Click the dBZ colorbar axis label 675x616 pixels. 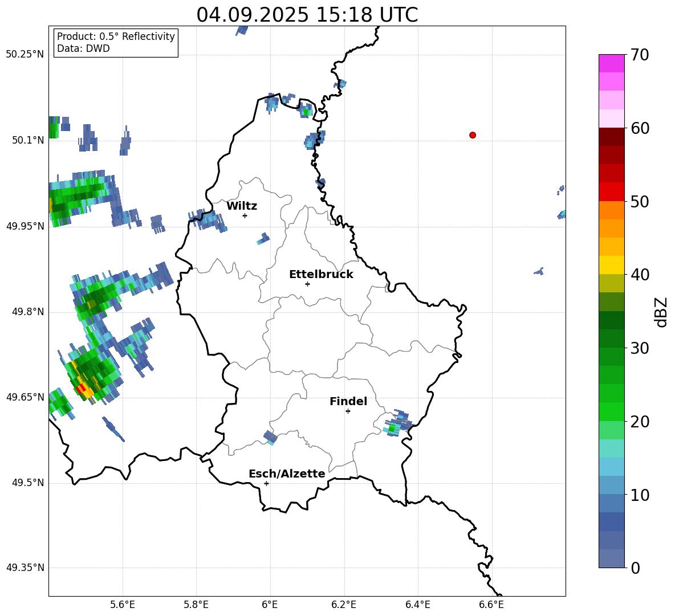(661, 312)
